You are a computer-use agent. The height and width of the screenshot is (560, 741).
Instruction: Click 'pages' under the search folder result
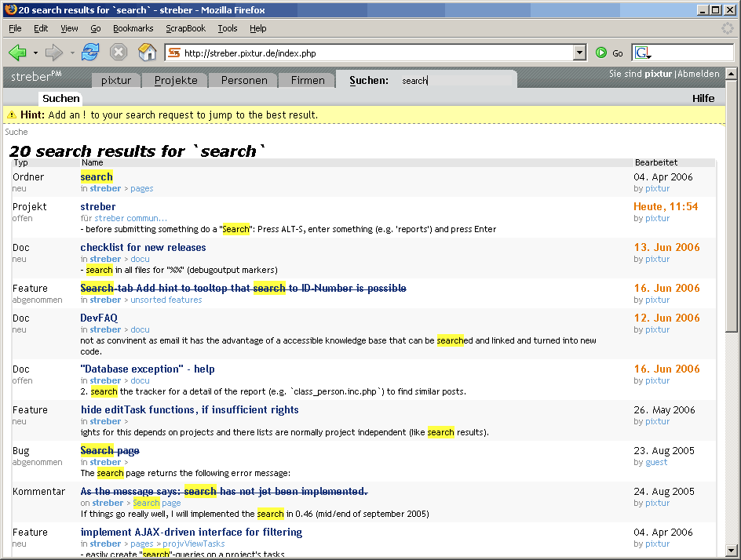coord(142,188)
